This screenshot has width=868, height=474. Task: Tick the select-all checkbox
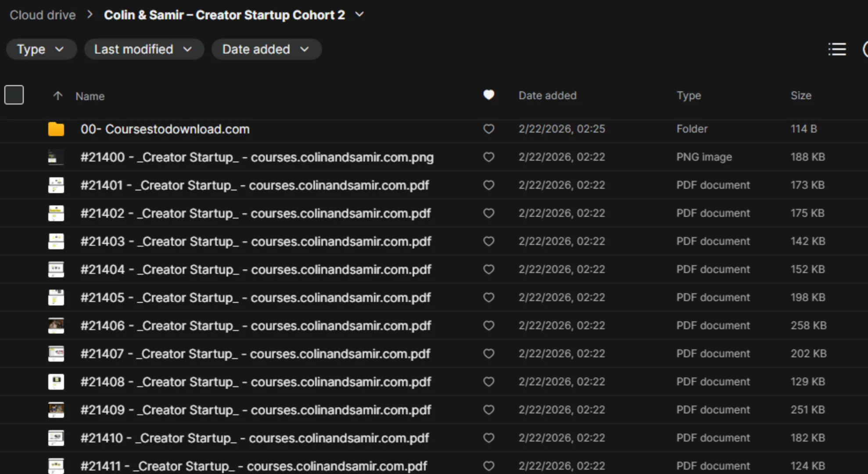pos(14,95)
